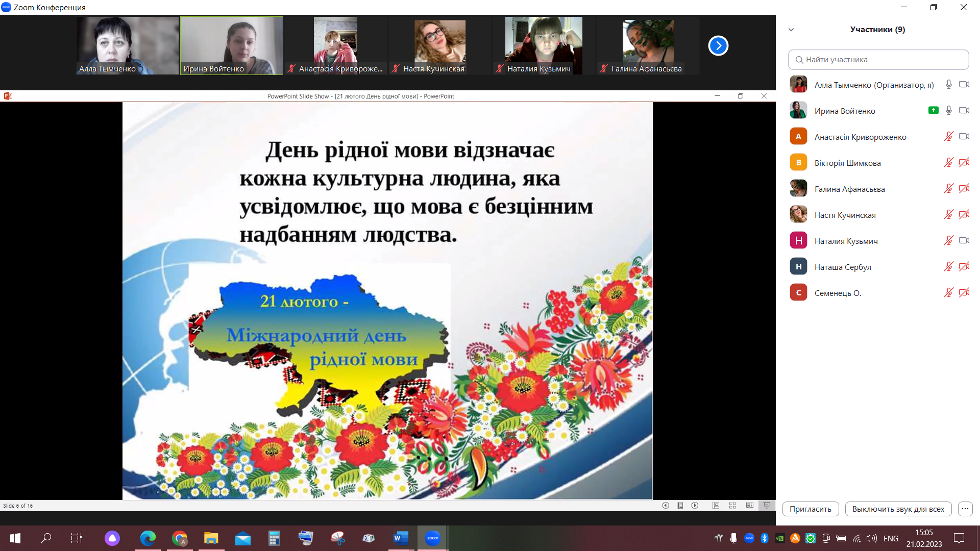Viewport: 980px width, 551px height.
Task: Select Slide Show view icon
Action: [x=767, y=506]
